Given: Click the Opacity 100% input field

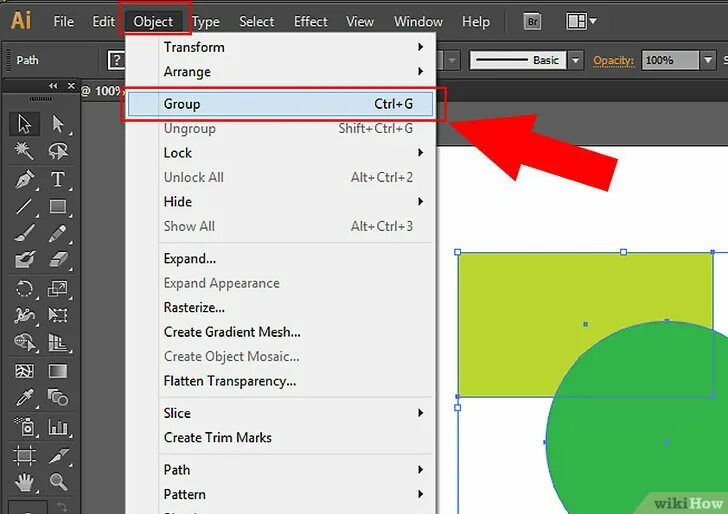Looking at the screenshot, I should click(670, 60).
